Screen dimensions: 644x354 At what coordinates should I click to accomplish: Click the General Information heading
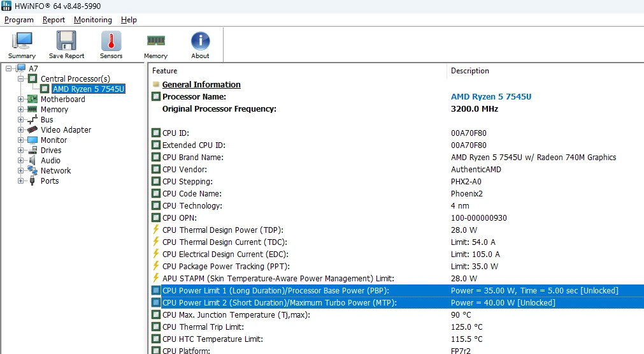(x=201, y=84)
